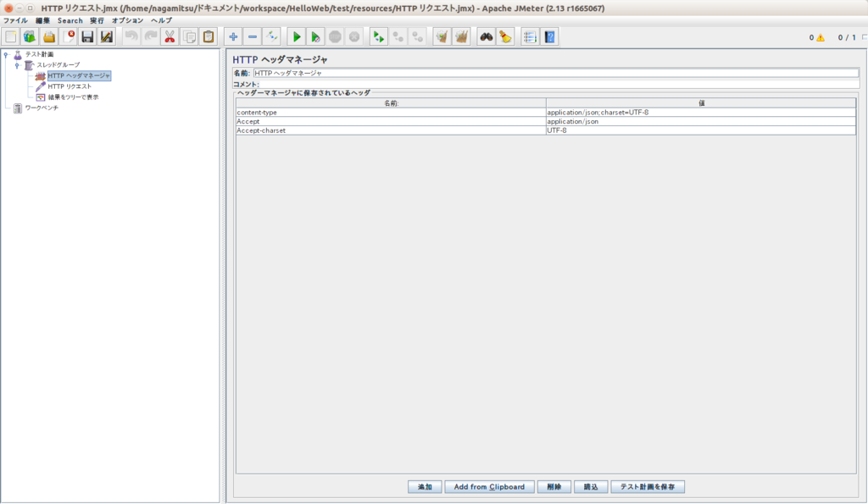Click the Shutdown test icon
This screenshot has width=868, height=504.
[x=354, y=37]
